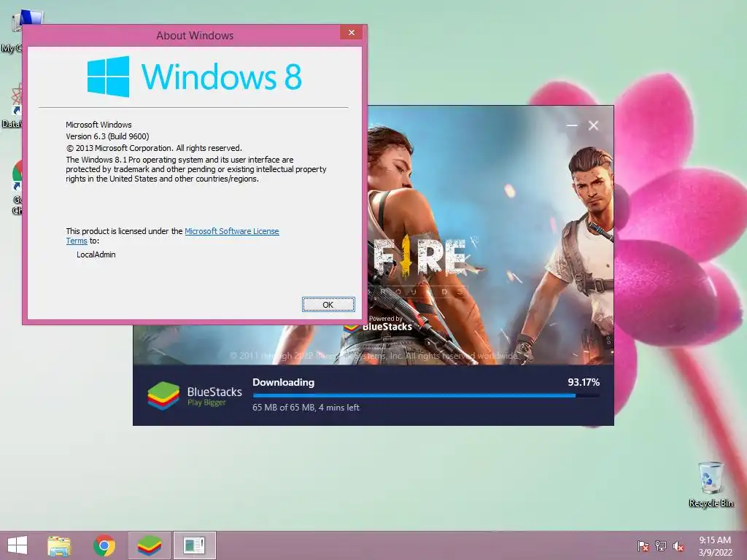The width and height of the screenshot is (747, 560).
Task: Select the Google Chrome desktop shortcut
Action: (17, 187)
